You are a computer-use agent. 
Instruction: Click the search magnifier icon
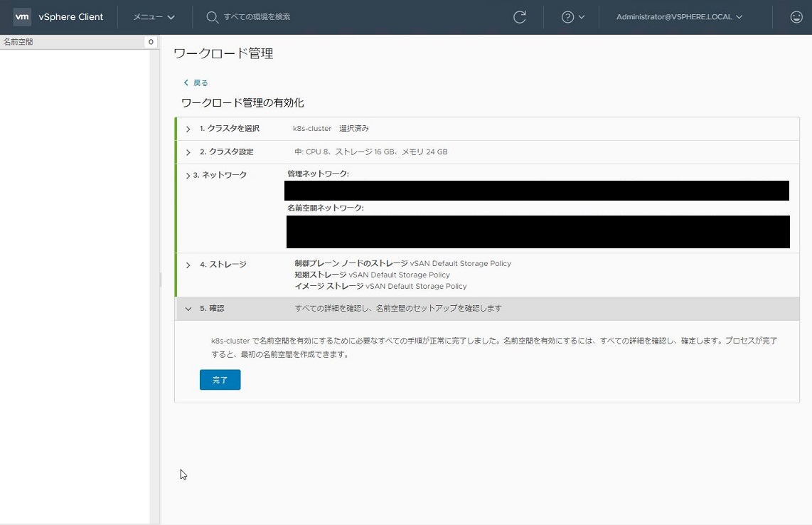pyautogui.click(x=212, y=17)
